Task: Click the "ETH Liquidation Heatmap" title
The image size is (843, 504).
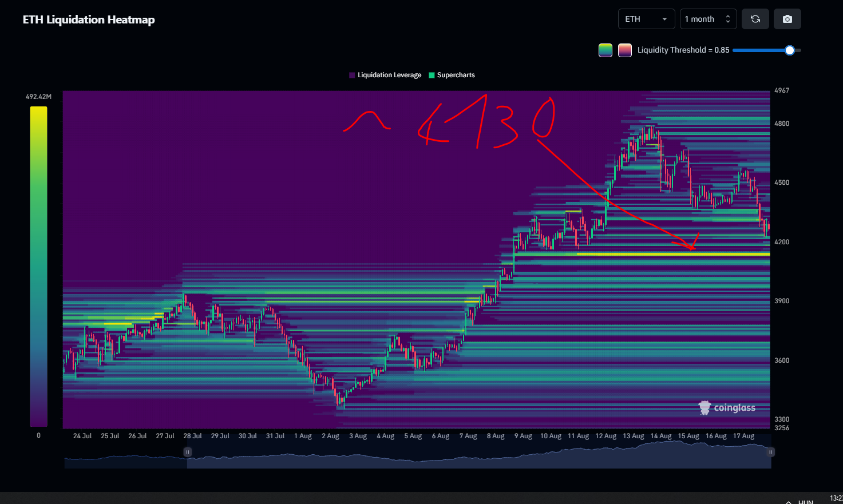Action: (89, 19)
